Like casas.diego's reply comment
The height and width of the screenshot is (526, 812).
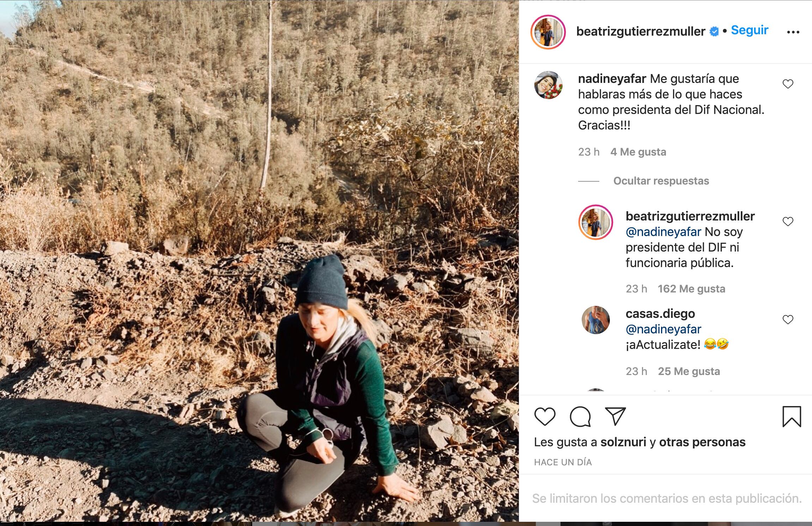tap(788, 320)
